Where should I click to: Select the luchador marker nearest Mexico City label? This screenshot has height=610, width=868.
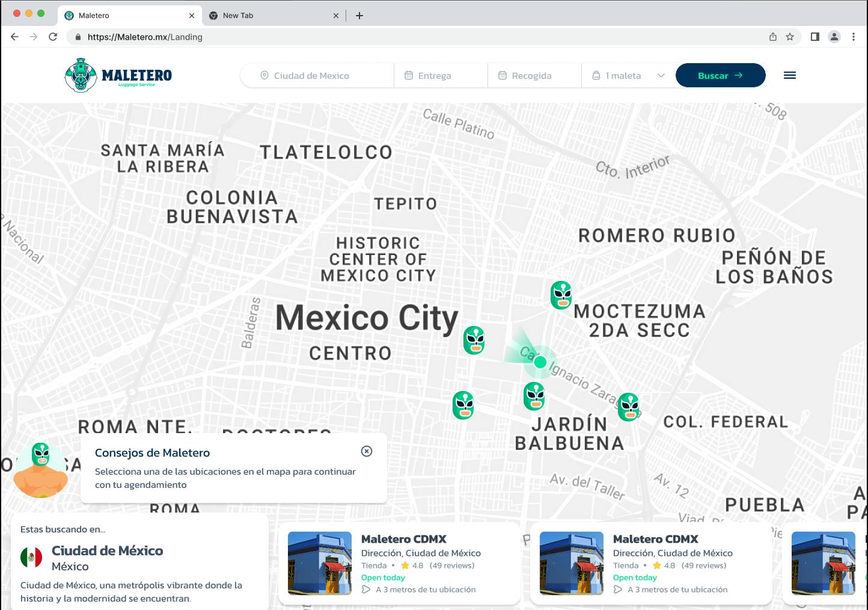[x=474, y=340]
